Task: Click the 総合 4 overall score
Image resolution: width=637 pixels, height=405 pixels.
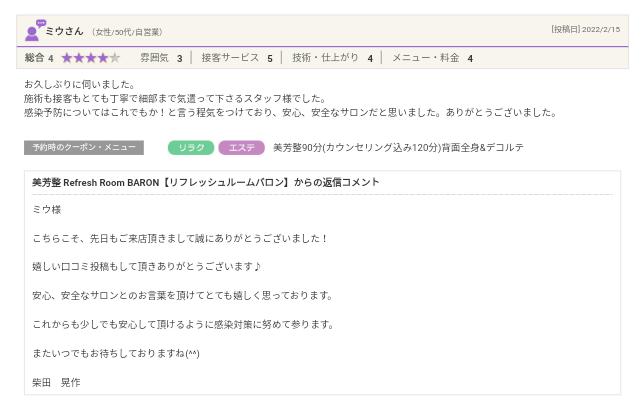Action: tap(38, 58)
